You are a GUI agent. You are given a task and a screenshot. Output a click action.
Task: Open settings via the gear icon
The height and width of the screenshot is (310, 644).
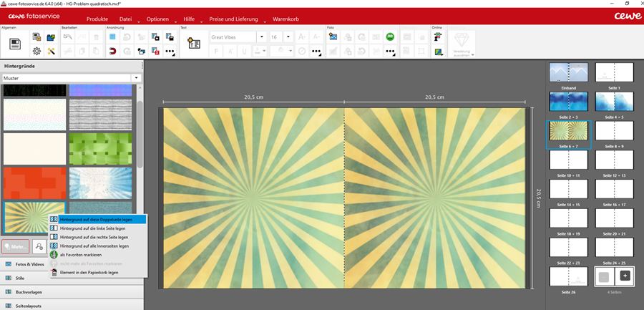tap(36, 51)
